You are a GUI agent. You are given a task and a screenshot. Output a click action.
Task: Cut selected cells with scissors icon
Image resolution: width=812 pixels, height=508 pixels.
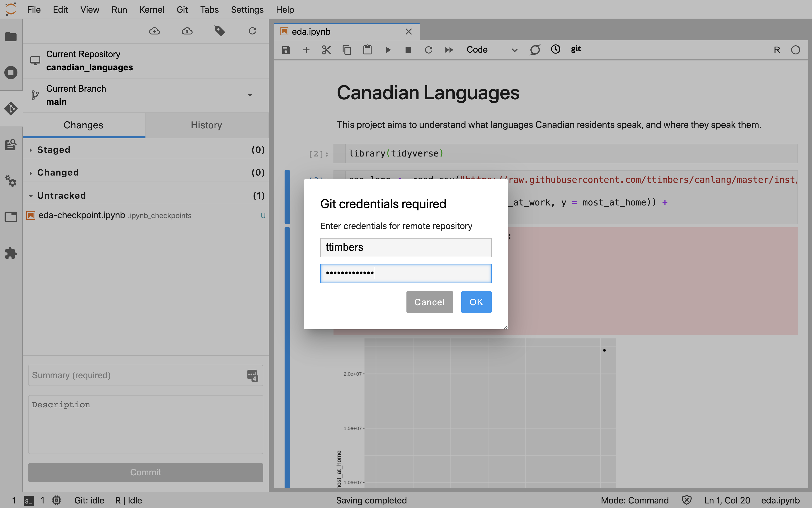[326, 50]
